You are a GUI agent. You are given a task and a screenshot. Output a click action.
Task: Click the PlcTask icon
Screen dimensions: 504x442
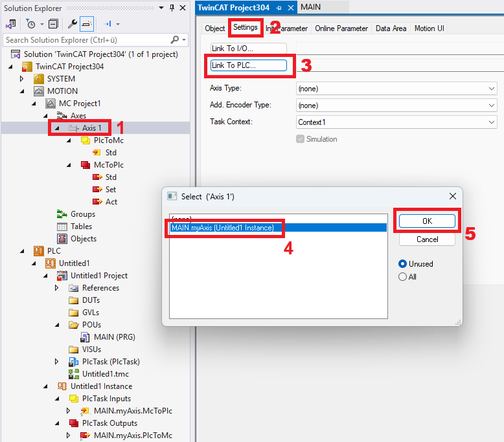click(74, 362)
